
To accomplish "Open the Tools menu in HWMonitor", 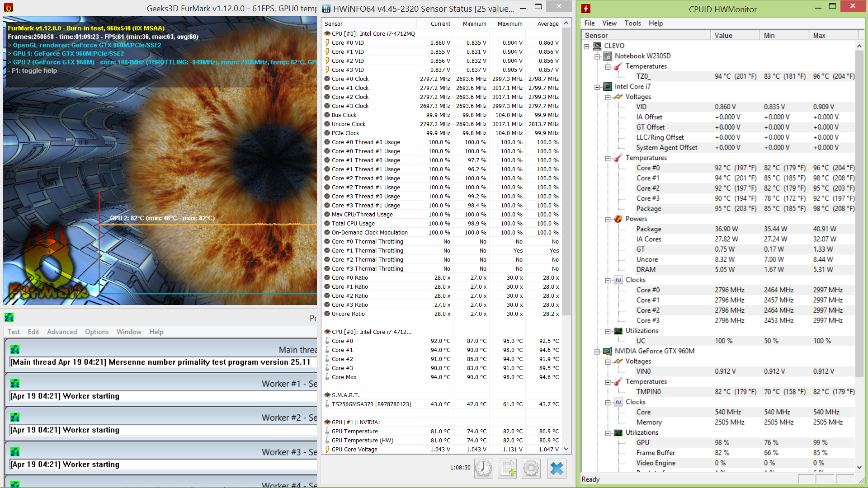I will 632,23.
